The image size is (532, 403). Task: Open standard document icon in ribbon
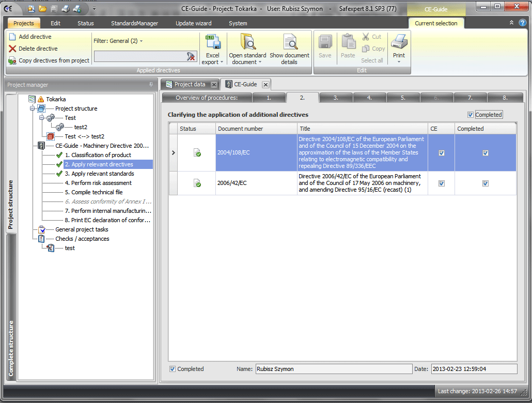pos(247,42)
